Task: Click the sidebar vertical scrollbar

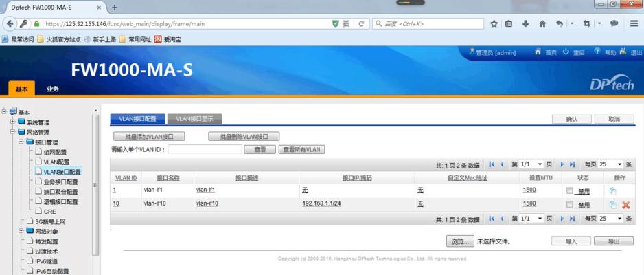Action: click(x=95, y=185)
